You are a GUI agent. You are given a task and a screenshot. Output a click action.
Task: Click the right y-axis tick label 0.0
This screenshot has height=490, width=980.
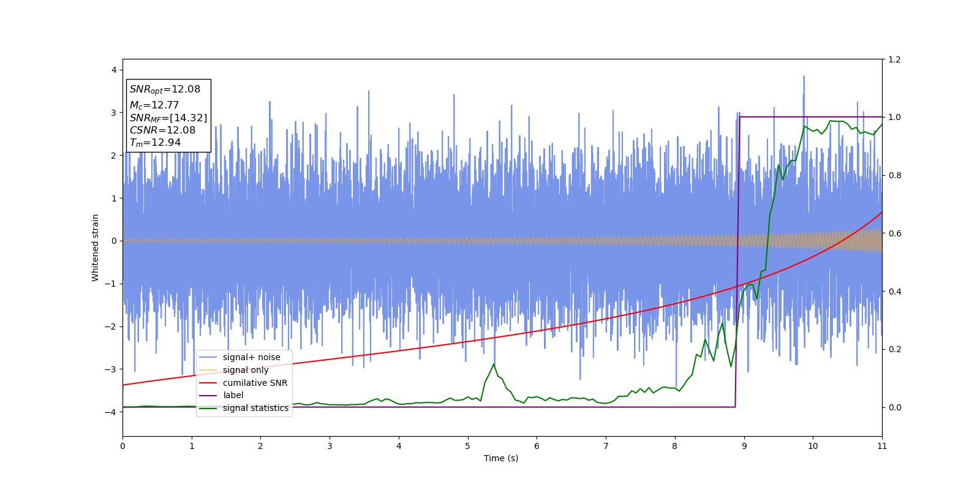(894, 407)
